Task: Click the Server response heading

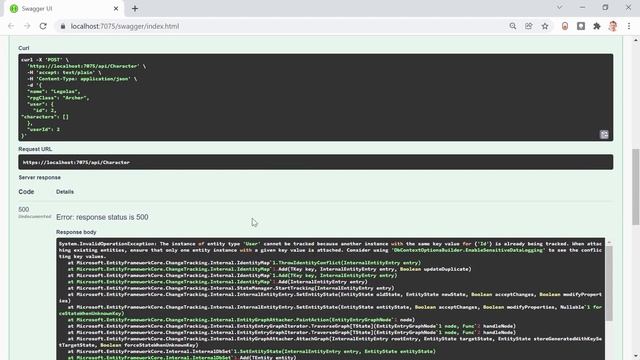Action: point(40,178)
